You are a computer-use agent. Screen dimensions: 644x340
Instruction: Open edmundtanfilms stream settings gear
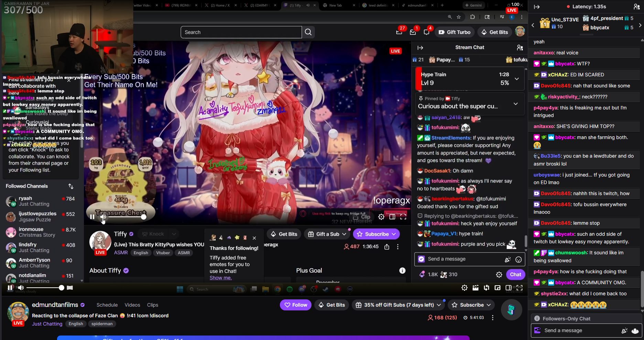click(x=465, y=288)
